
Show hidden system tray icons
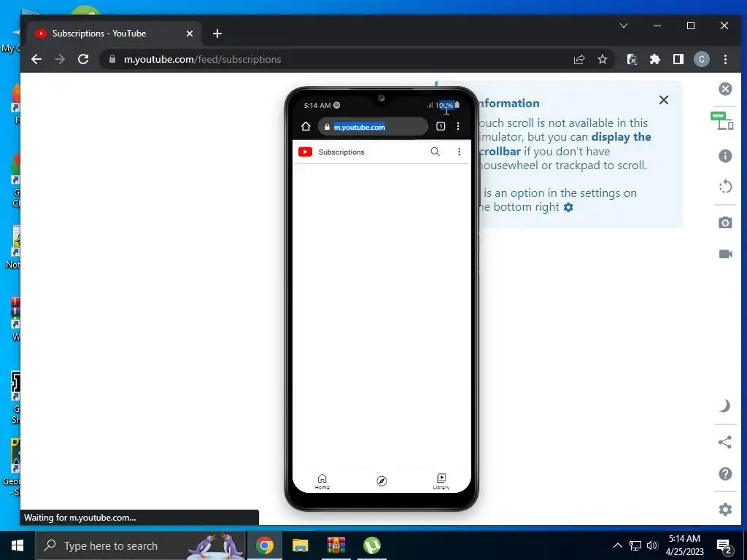point(617,545)
